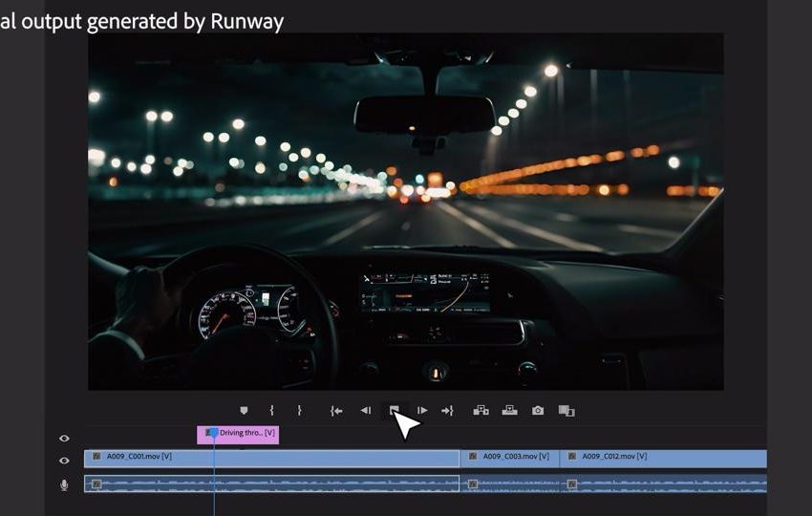Export frame using the camera icon

click(538, 410)
